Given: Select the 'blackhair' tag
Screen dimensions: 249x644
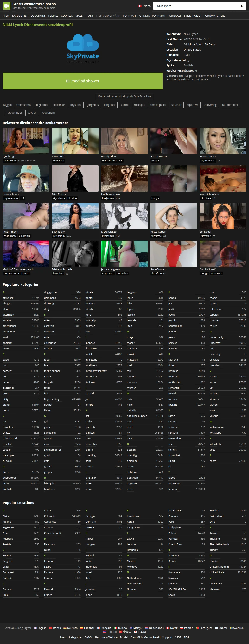Looking at the screenshot, I should (59, 105).
